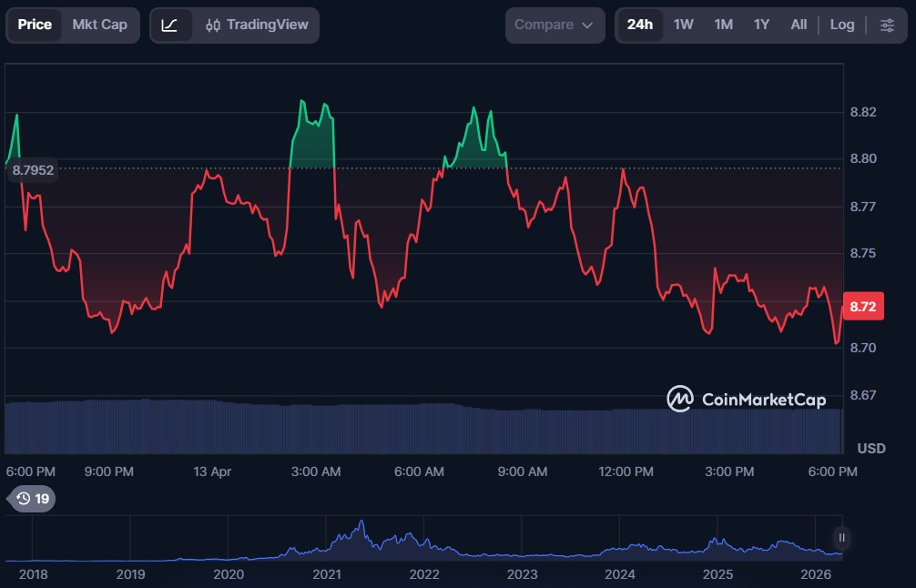
Task: Open the chart settings sliders icon
Action: pos(887,25)
